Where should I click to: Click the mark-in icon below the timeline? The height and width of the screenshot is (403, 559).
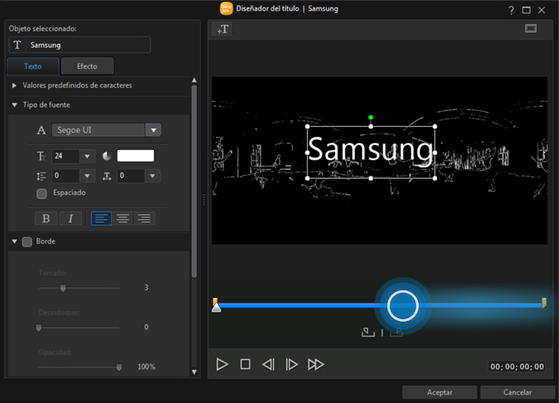point(368,332)
